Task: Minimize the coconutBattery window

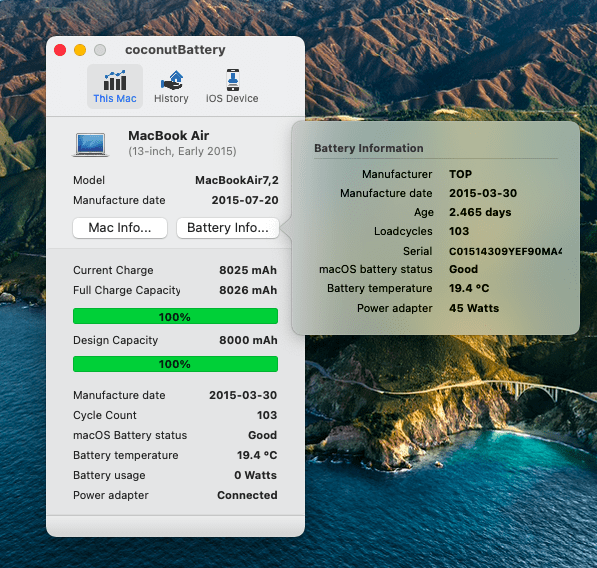Action: click(x=80, y=50)
